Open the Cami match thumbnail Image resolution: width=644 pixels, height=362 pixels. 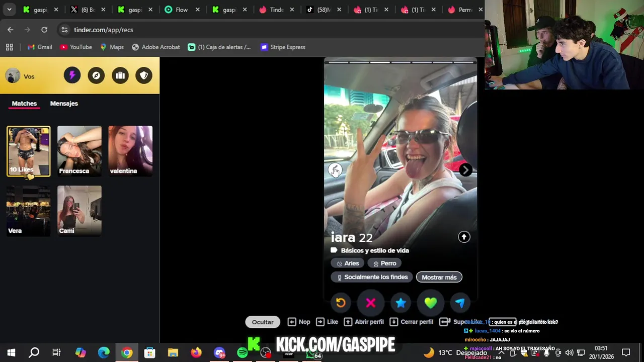[79, 211]
